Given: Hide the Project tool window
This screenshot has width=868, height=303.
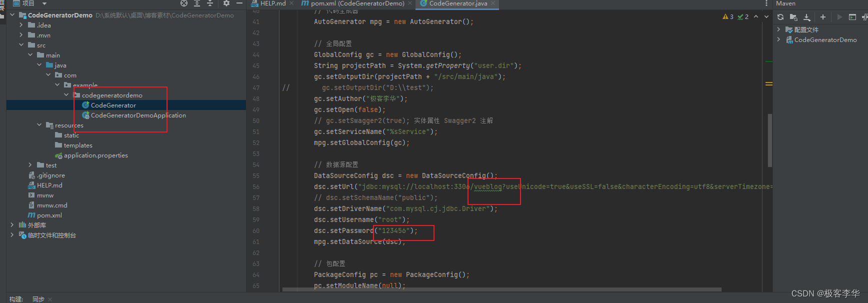Looking at the screenshot, I should click(x=239, y=3).
